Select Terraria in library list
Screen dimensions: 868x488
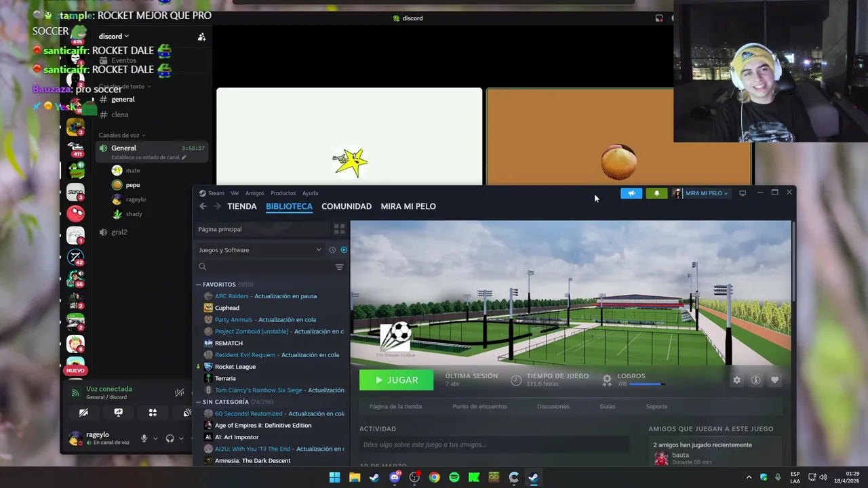(x=225, y=378)
